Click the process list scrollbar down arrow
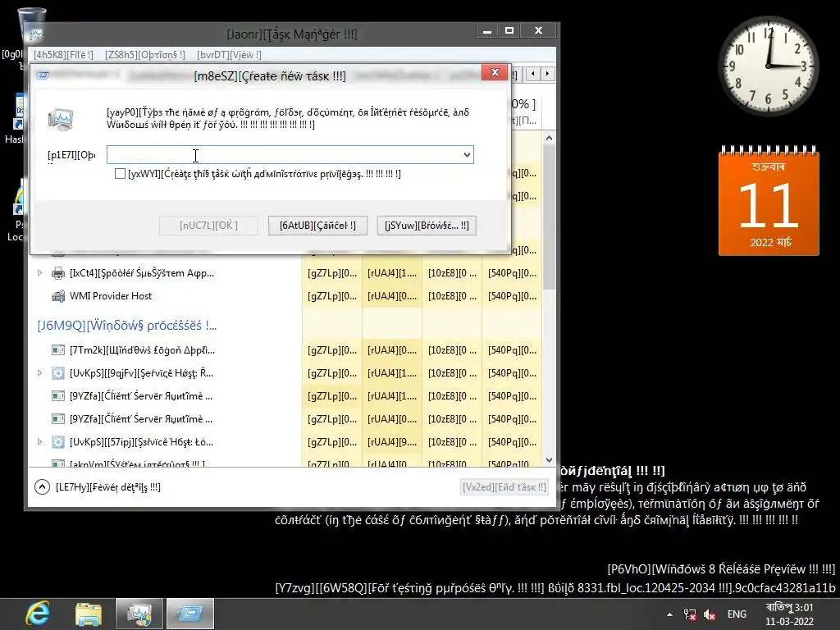The image size is (840, 630). (549, 459)
